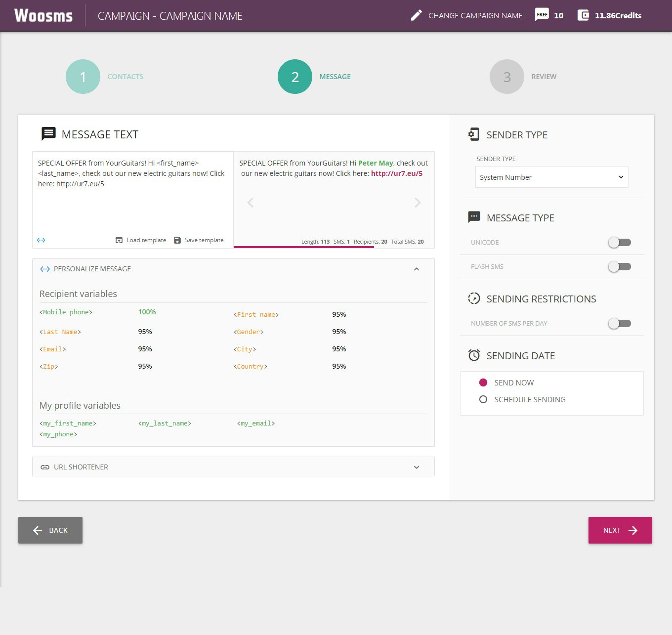Enable the Unicode message type toggle
The height and width of the screenshot is (635, 672).
click(x=619, y=242)
